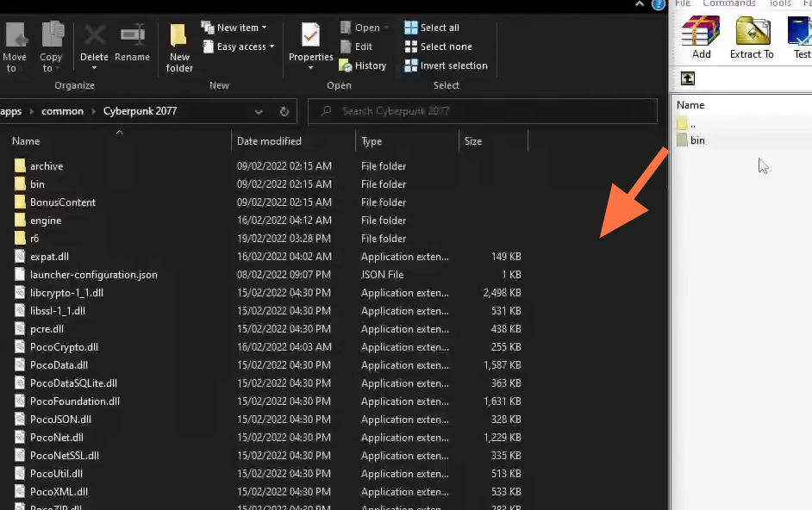This screenshot has height=510, width=812.
Task: Click Select none in the ribbon
Action: pos(438,47)
